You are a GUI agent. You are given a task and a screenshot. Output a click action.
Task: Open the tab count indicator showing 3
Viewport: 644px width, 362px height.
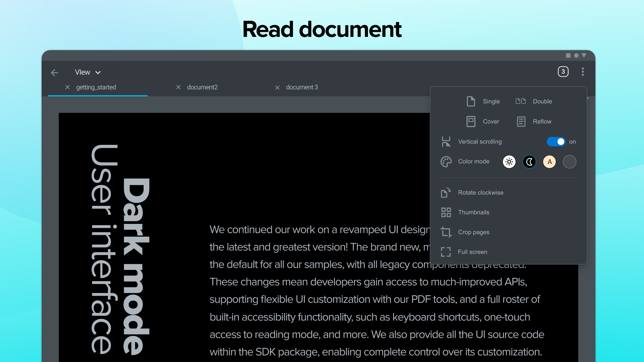(563, 72)
